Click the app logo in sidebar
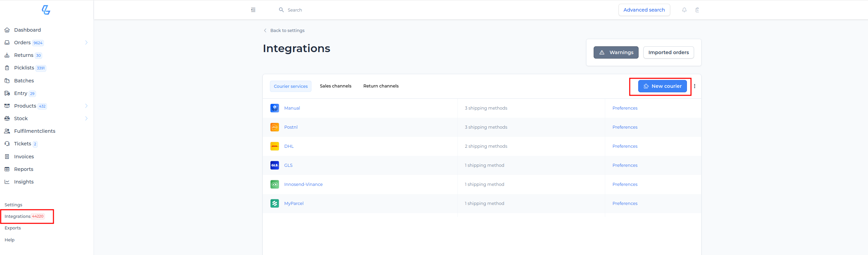 (x=46, y=10)
